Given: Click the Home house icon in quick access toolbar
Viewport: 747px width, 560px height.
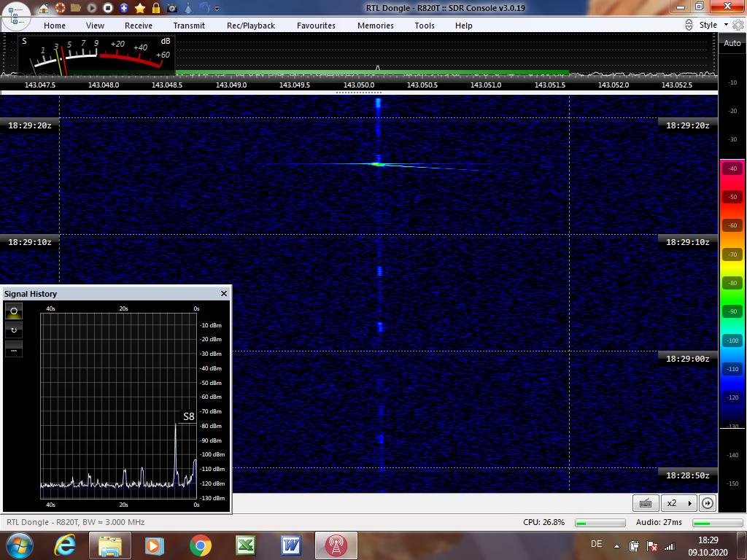Looking at the screenshot, I should click(x=43, y=7).
